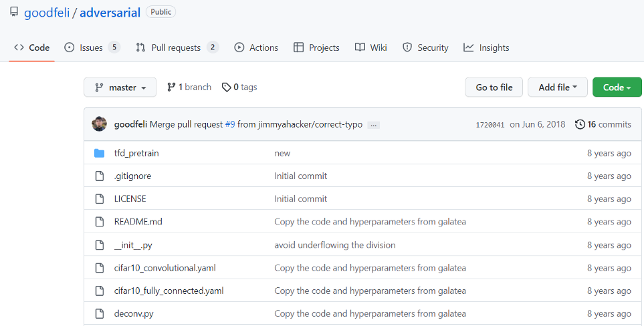Switch to the Issues tab

[92, 47]
